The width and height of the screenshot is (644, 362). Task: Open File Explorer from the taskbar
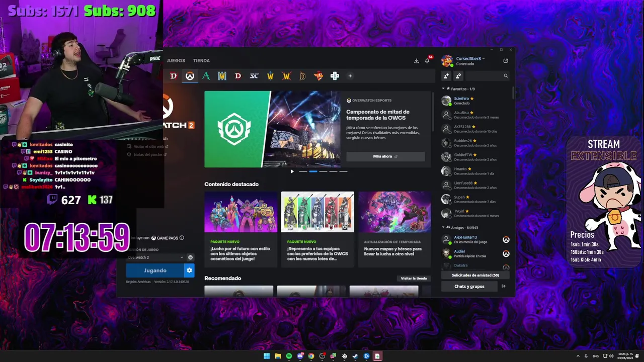(278, 356)
